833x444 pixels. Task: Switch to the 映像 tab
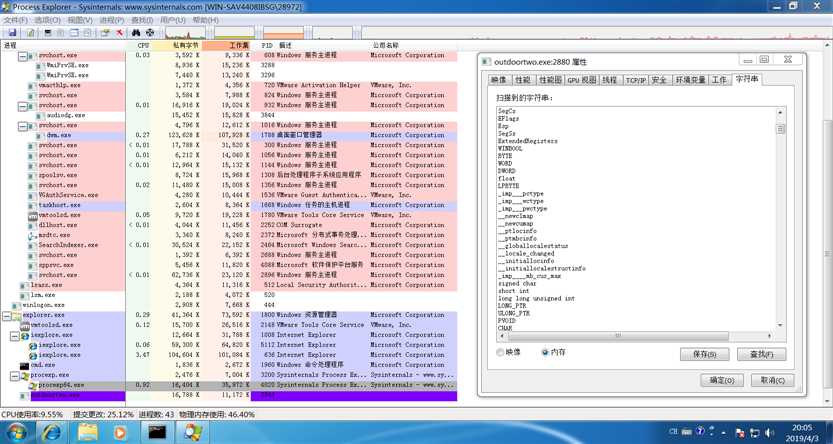(498, 80)
